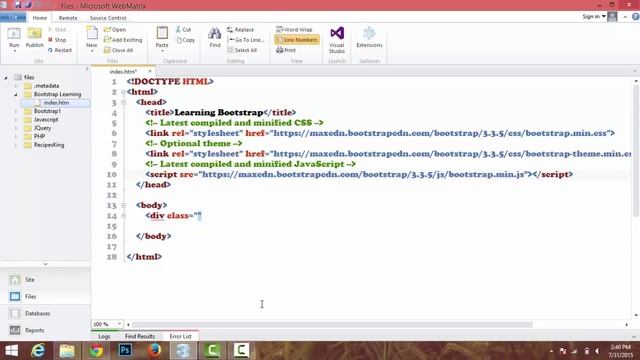640x360 pixels.
Task: Collapse the files root tree node
Action: [6, 77]
